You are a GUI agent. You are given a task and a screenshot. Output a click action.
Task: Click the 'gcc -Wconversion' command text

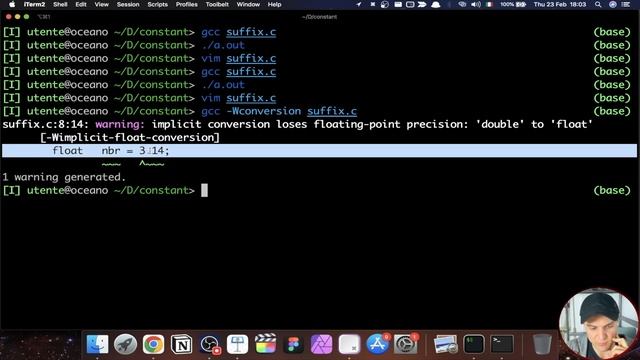[251, 111]
